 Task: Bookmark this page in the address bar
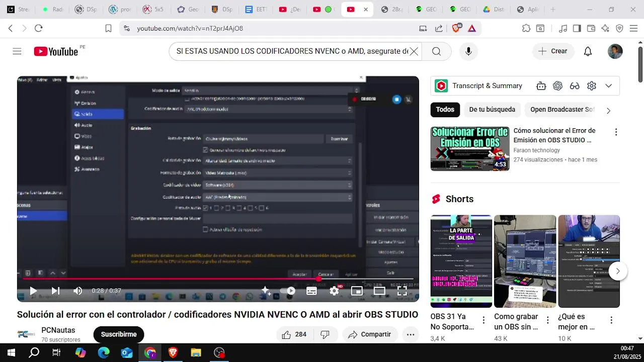click(x=108, y=29)
